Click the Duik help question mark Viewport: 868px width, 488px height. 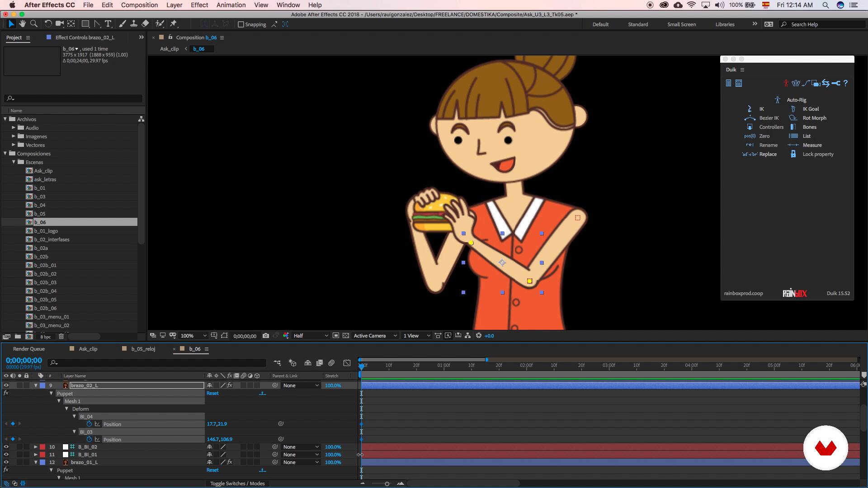[x=845, y=83]
